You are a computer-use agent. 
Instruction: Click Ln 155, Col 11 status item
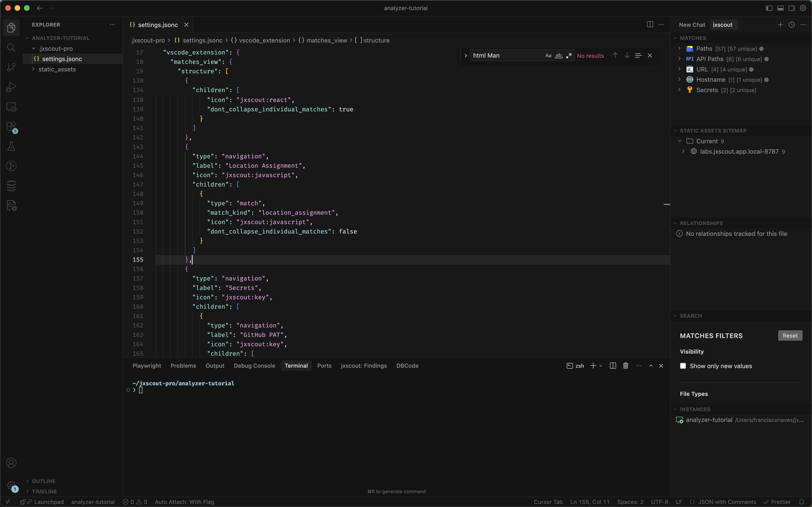pyautogui.click(x=590, y=502)
